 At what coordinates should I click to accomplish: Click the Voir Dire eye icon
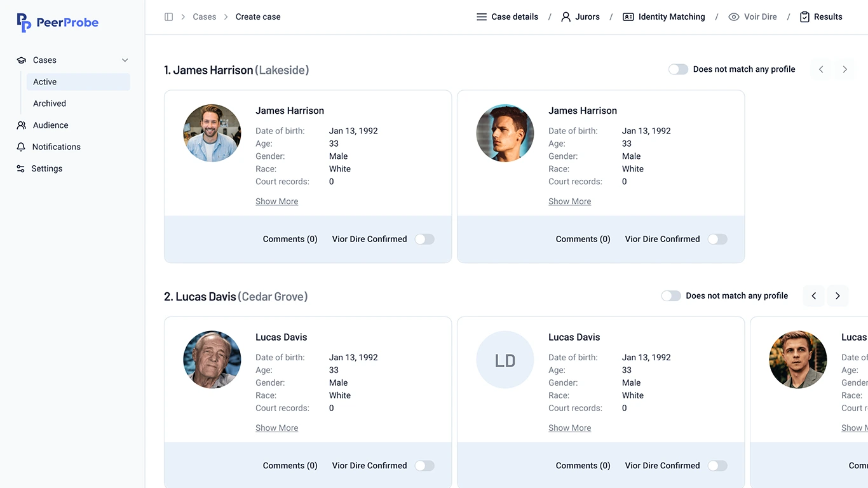(x=734, y=17)
